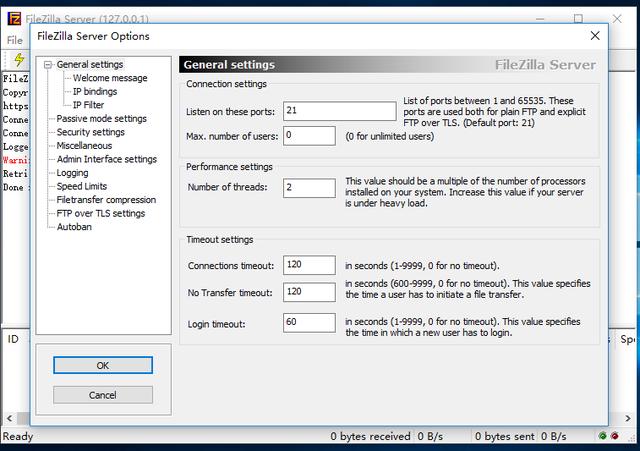
Task: Click the left arrow of horizontal scrollbar
Action: (9, 418)
